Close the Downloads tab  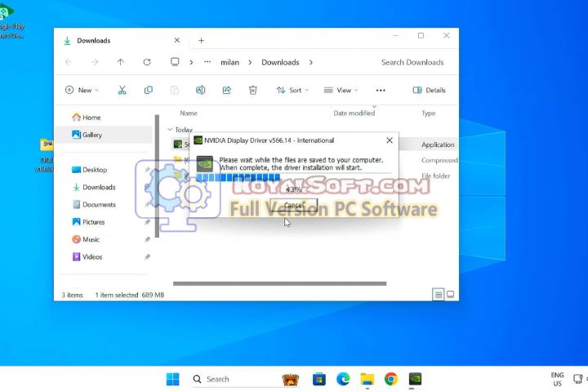click(177, 40)
